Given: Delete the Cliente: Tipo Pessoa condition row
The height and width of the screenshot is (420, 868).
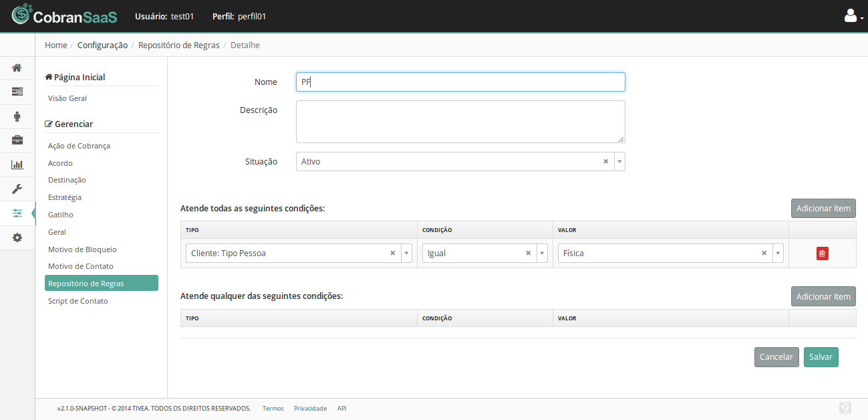Looking at the screenshot, I should (822, 253).
